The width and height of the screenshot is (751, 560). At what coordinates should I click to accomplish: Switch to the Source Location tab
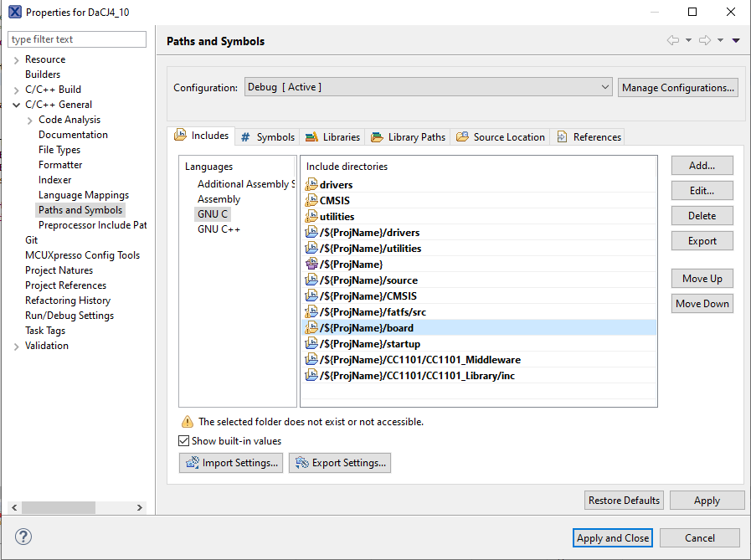coord(501,137)
